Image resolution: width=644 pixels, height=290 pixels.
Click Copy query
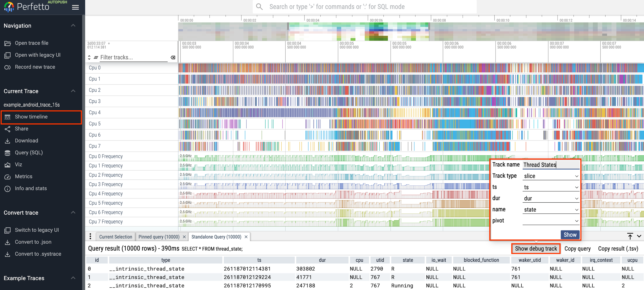click(x=578, y=248)
